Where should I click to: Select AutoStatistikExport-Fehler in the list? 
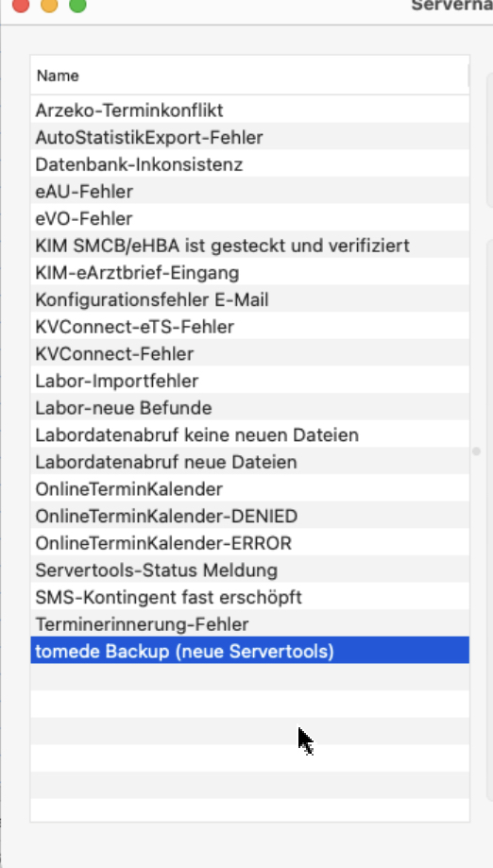pyautogui.click(x=250, y=137)
